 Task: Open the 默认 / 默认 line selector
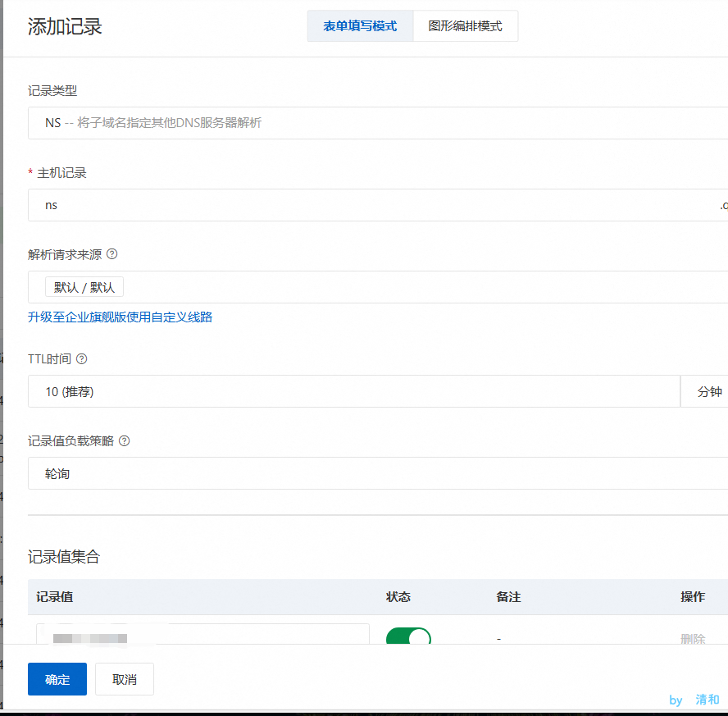coord(84,286)
